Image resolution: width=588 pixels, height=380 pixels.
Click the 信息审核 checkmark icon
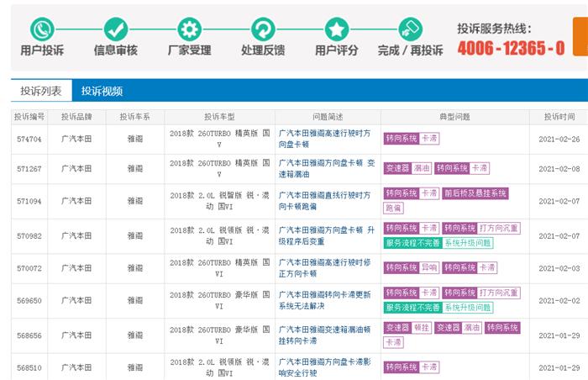[116, 29]
